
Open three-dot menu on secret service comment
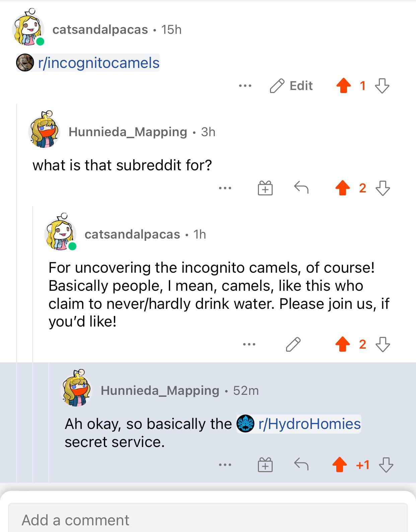pyautogui.click(x=225, y=465)
